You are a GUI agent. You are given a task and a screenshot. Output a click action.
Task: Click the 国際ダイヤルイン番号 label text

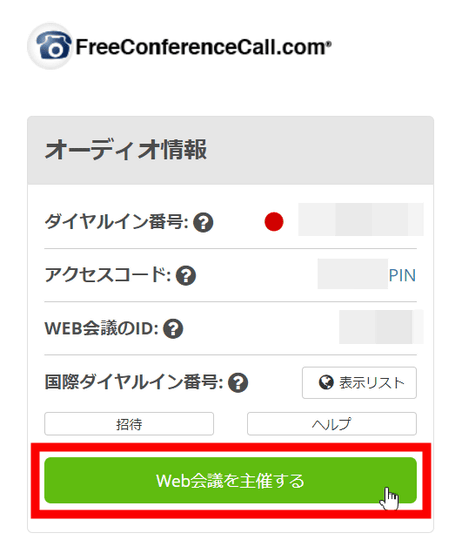pyautogui.click(x=134, y=382)
